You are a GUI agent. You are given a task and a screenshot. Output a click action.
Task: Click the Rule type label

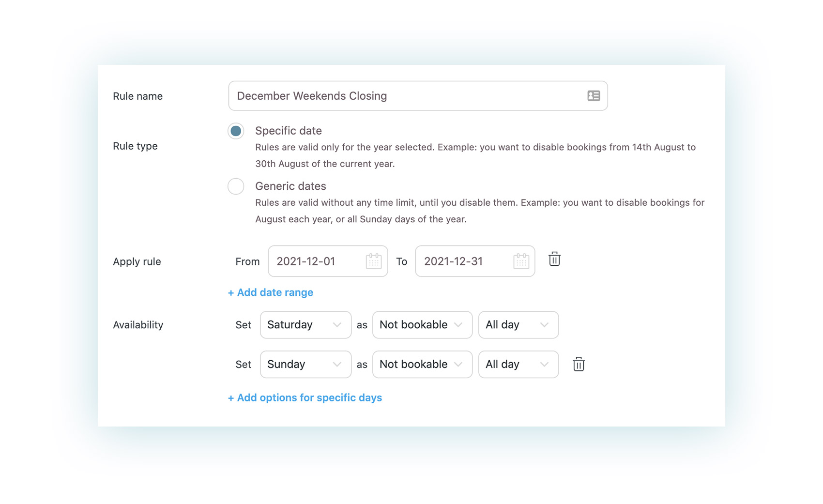point(135,146)
